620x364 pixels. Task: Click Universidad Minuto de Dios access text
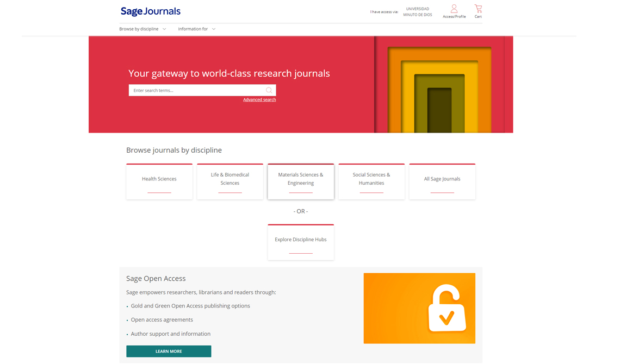pos(418,12)
